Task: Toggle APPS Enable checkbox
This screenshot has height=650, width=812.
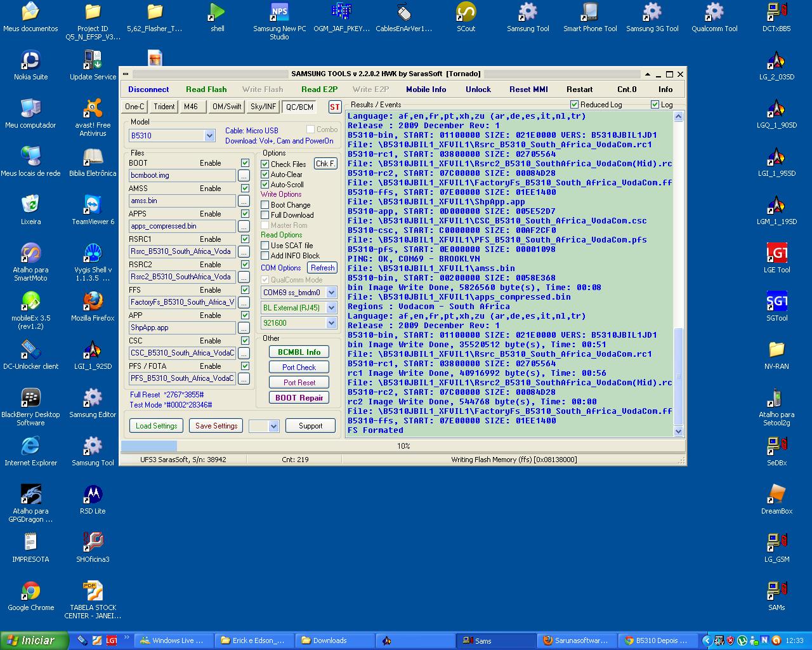Action: pyautogui.click(x=245, y=214)
